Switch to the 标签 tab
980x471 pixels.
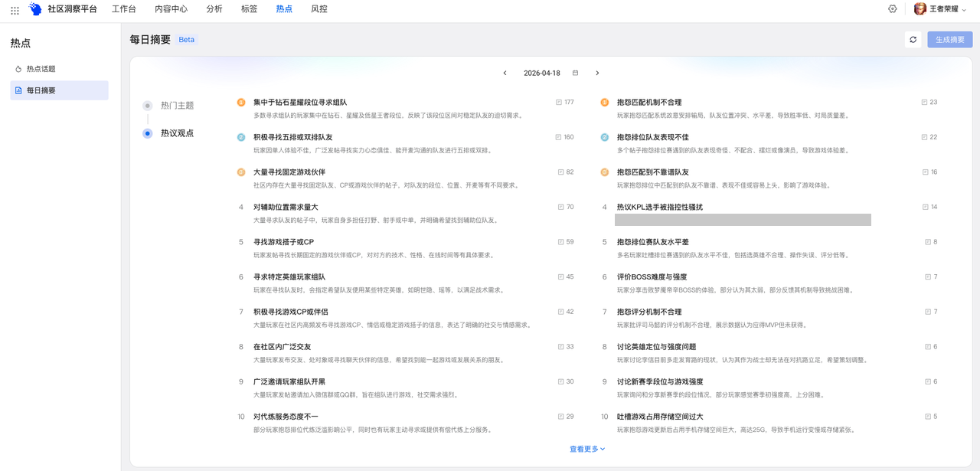pyautogui.click(x=249, y=9)
